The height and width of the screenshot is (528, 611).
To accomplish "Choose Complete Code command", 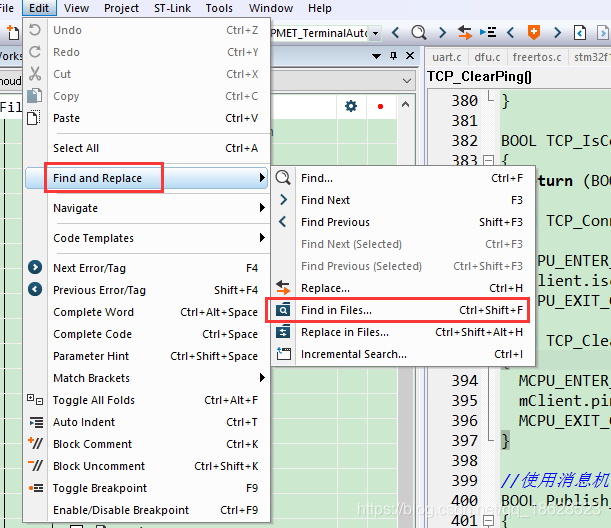I will (x=146, y=334).
